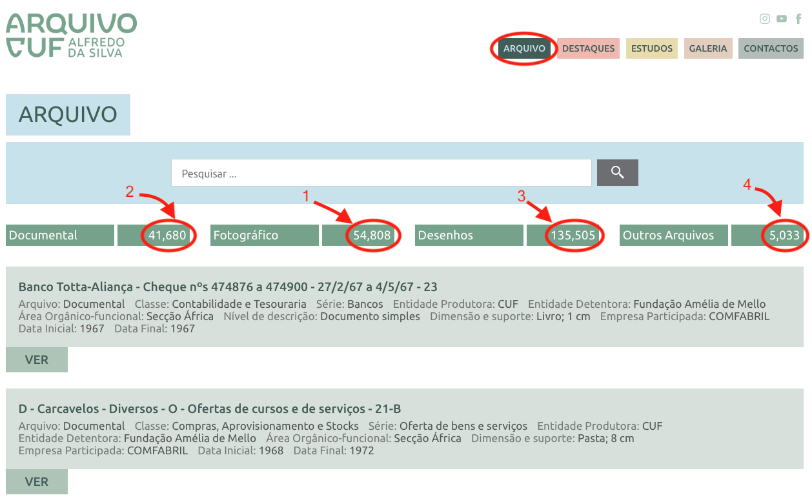Open the ESTUDOS menu item

[652, 48]
